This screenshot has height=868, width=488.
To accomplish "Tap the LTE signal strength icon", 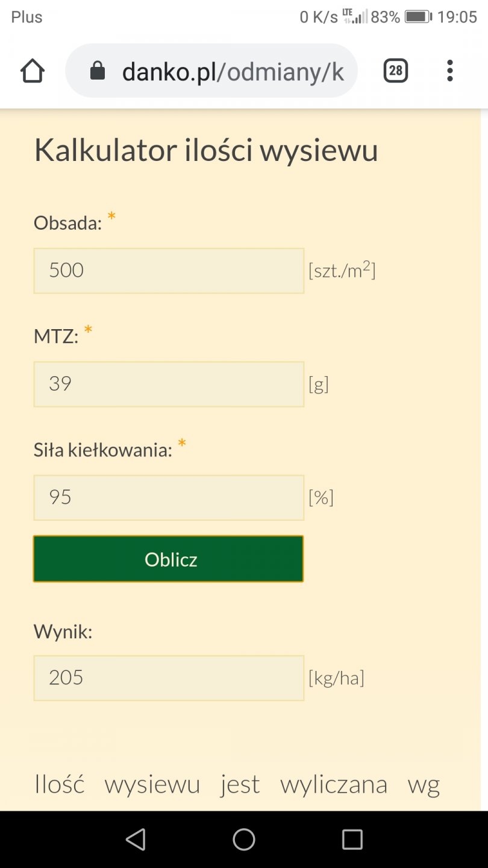I will (x=355, y=16).
